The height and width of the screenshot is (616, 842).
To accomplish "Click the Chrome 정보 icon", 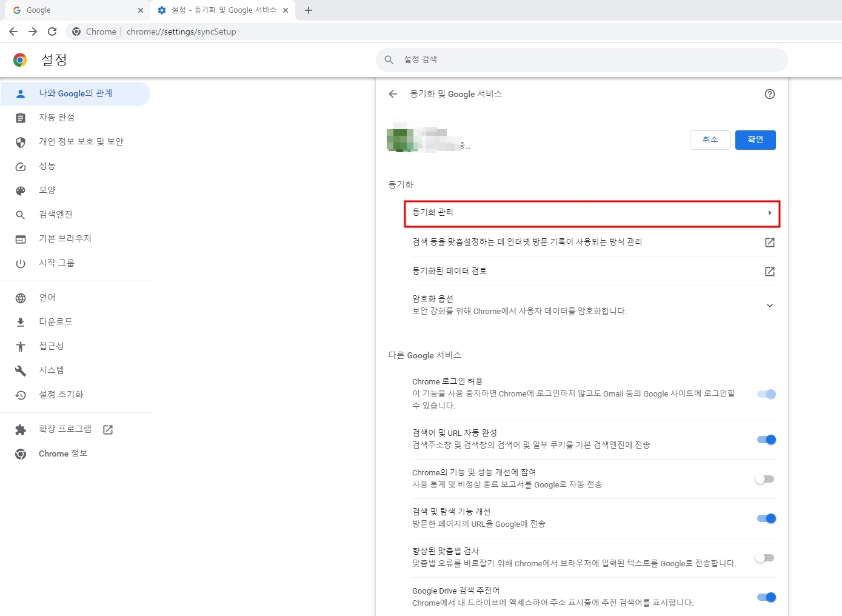I will click(21, 454).
